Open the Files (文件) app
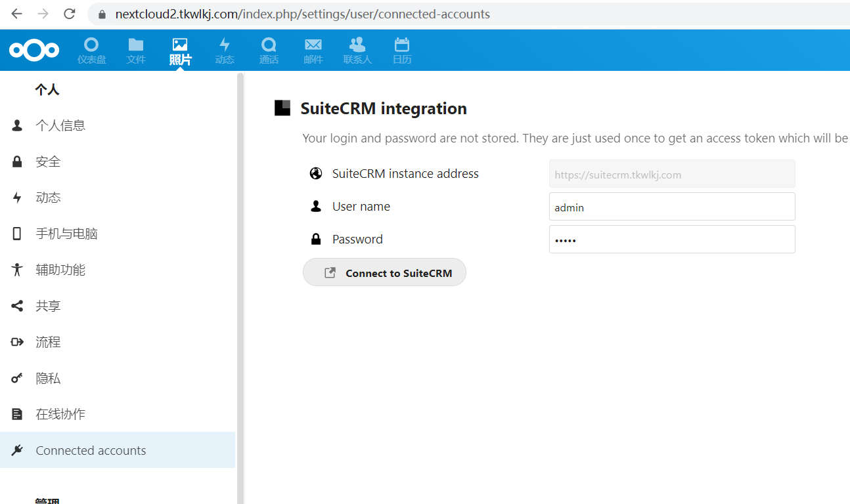The width and height of the screenshot is (850, 504). [x=136, y=51]
